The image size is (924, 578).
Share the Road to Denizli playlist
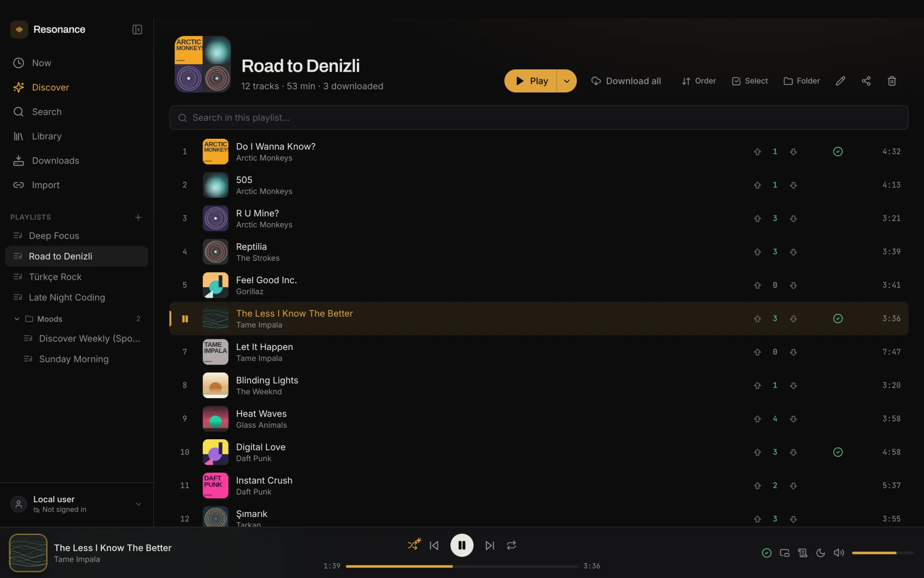[866, 81]
